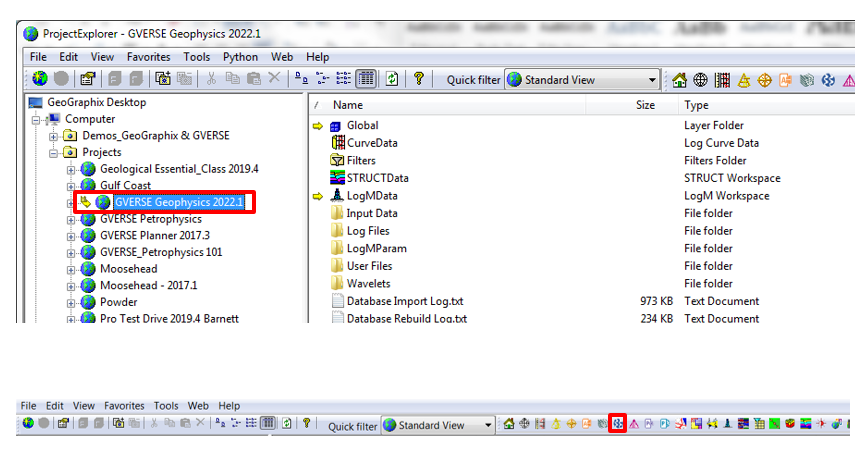Click the yellow triangle icon in upper toolbar

(744, 80)
